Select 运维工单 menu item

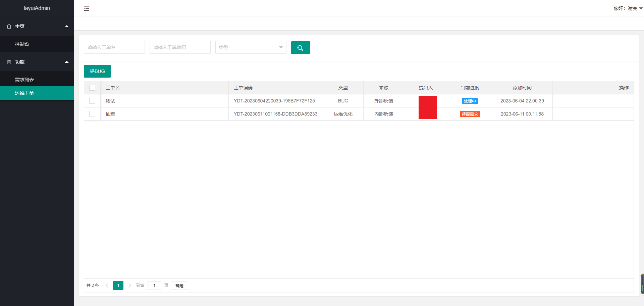point(37,93)
